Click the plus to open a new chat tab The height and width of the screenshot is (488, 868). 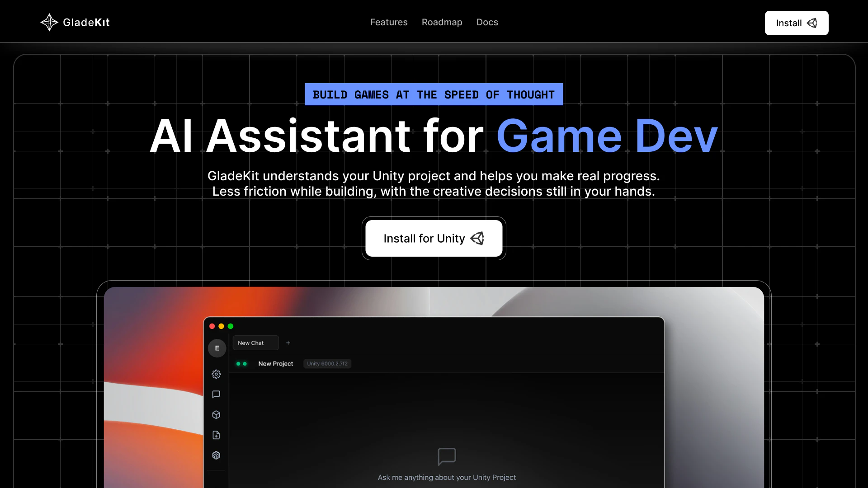point(288,343)
